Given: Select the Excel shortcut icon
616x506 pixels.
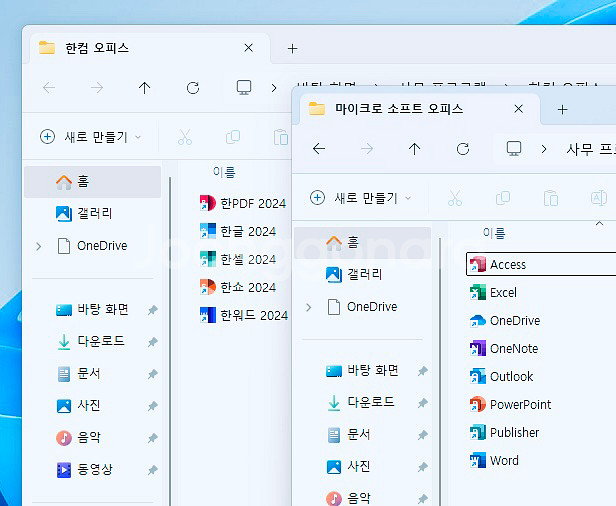Looking at the screenshot, I should (x=478, y=292).
